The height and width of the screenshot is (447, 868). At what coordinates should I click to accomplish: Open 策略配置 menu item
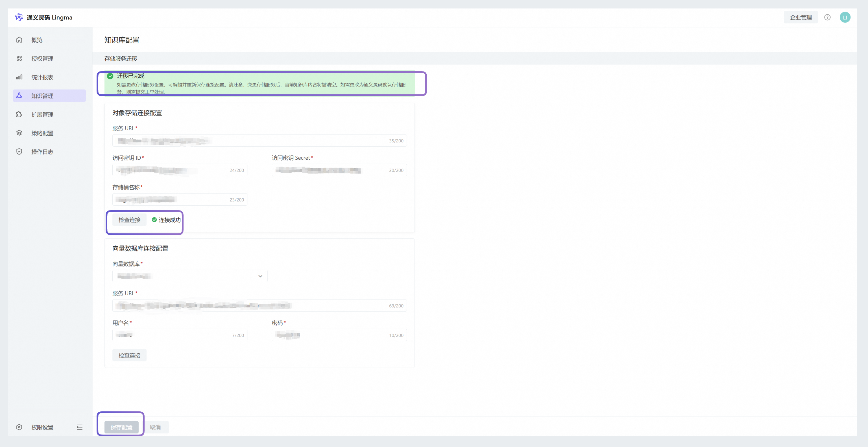click(x=49, y=133)
